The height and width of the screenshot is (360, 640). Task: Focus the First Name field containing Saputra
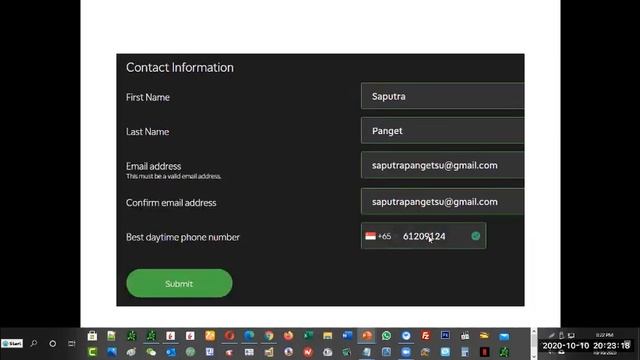click(442, 96)
